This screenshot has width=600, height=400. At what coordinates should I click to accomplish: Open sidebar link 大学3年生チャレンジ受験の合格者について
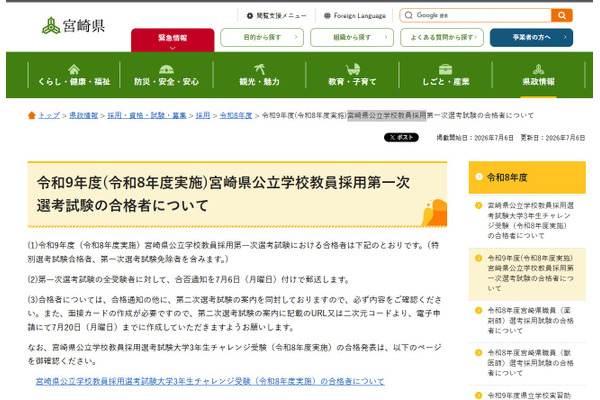click(530, 220)
